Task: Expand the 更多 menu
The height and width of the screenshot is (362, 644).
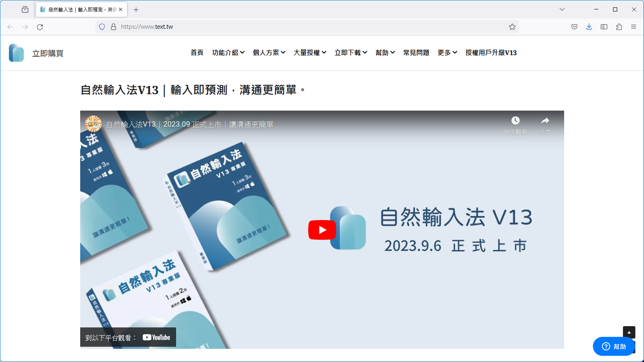Action: 447,53
